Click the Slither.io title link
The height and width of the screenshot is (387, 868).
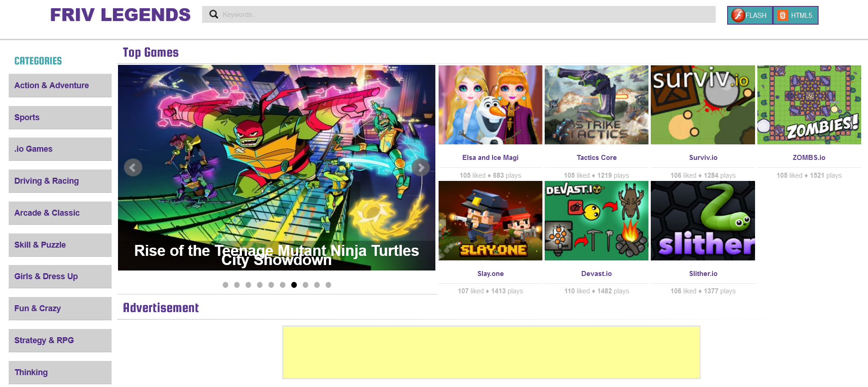point(703,274)
